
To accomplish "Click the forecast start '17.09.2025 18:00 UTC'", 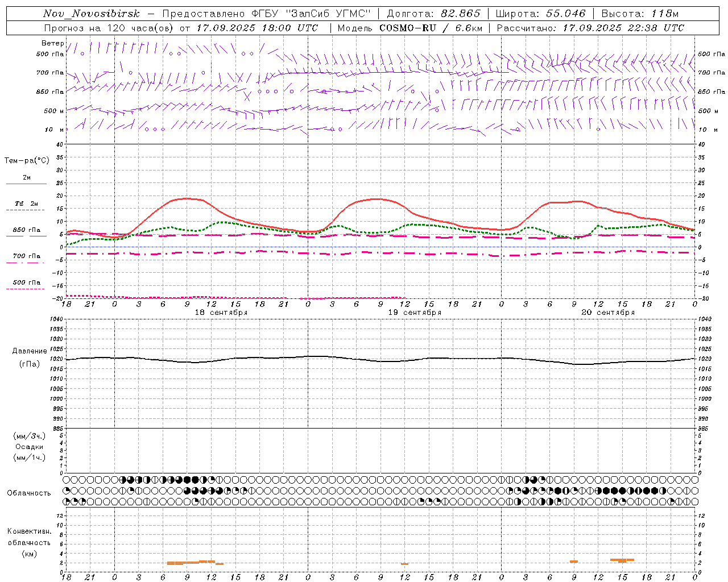I will coord(257,28).
